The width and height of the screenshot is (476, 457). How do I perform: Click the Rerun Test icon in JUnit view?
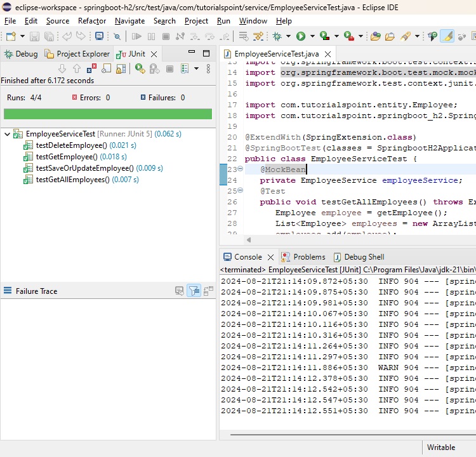(x=140, y=69)
